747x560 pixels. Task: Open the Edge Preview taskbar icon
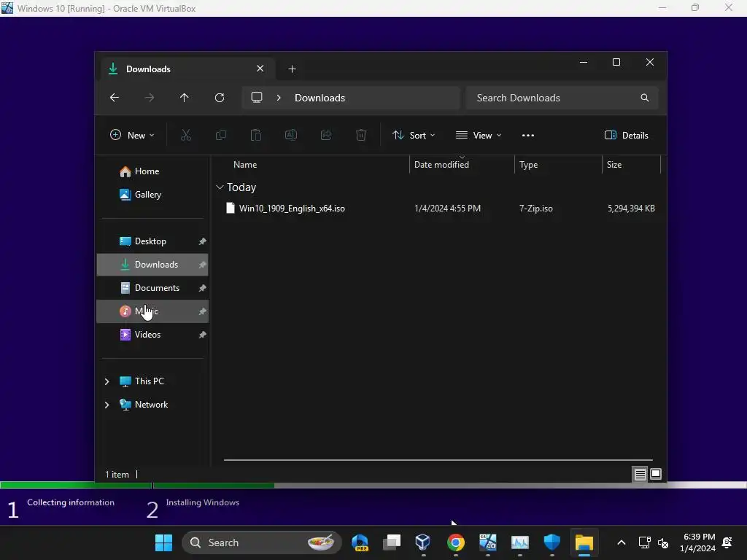coord(360,542)
